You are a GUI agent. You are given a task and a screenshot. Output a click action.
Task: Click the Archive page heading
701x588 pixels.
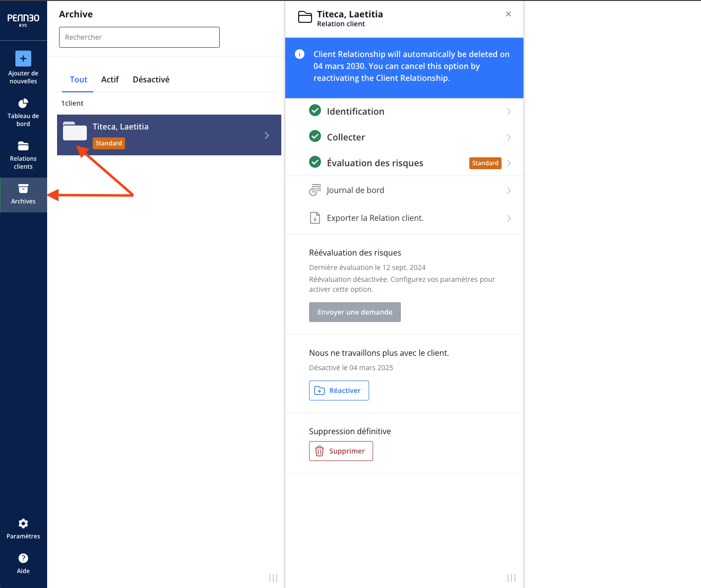(76, 14)
